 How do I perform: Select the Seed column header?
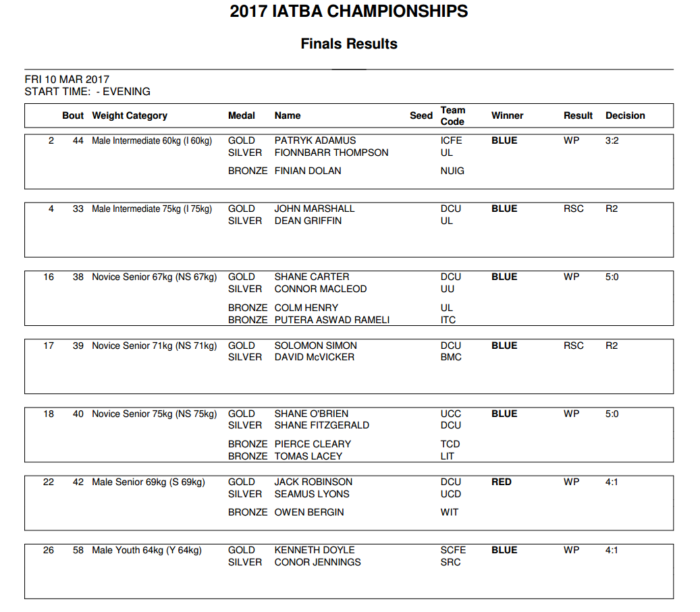(421, 115)
